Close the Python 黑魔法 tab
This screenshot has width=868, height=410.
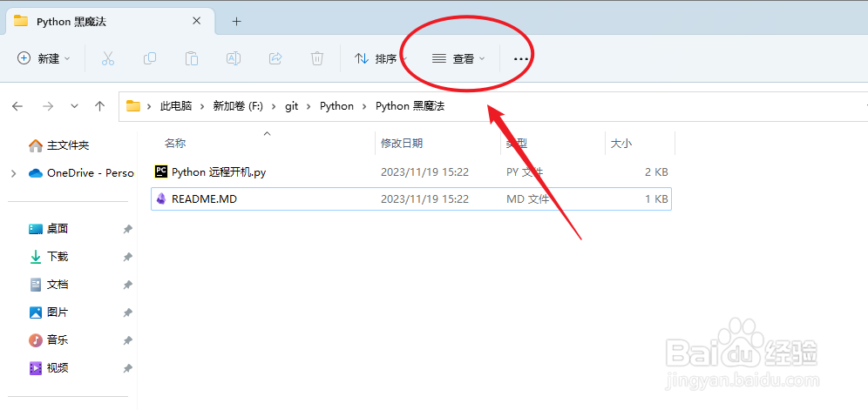click(196, 21)
